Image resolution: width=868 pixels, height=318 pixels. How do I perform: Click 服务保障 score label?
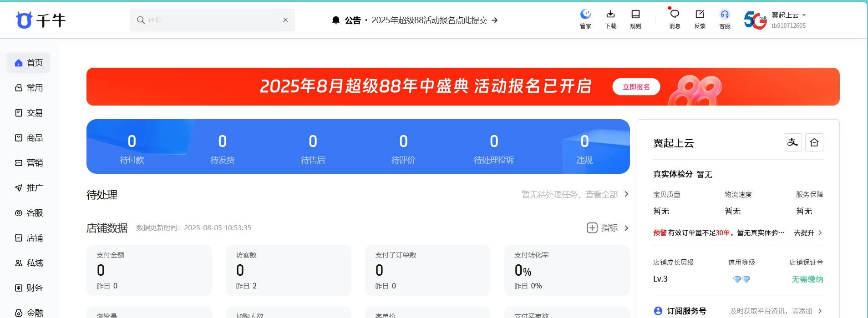pos(810,194)
